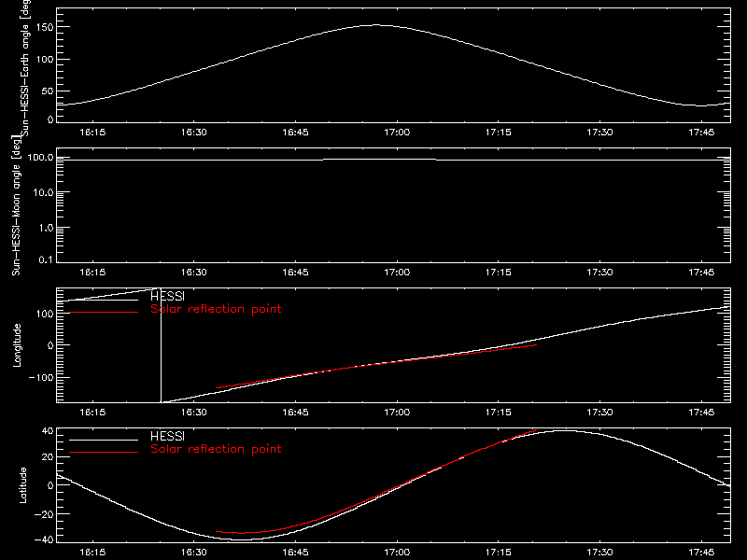747x560 pixels.
Task: Click the 100 tick on Longitude axis
Action: (46, 314)
